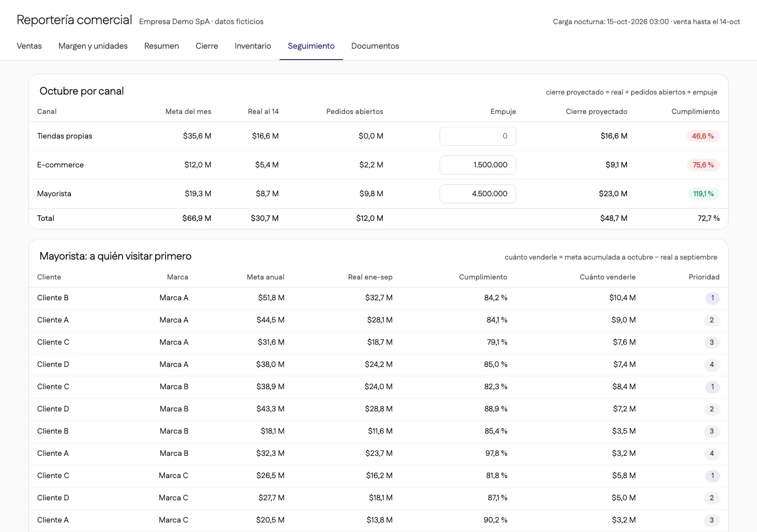Click priority badge 4 for Cliente A Marca B
This screenshot has width=757, height=532.
(712, 454)
